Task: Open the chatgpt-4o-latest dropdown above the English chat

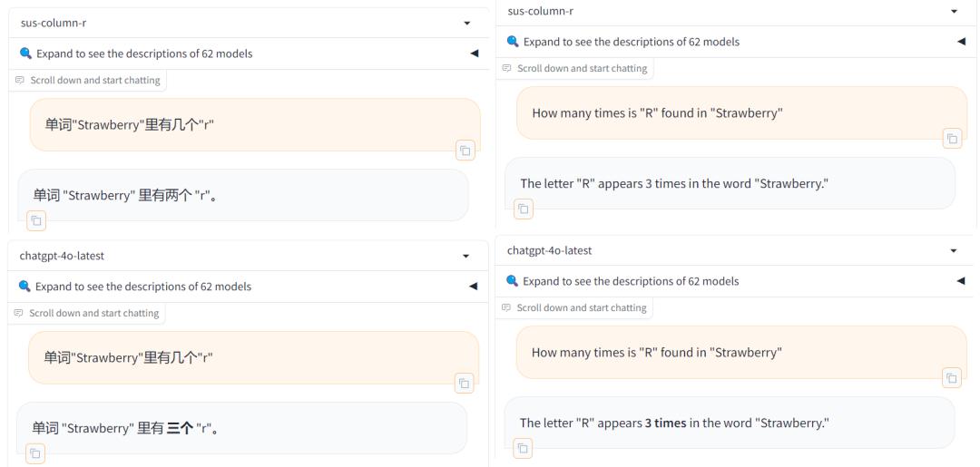Action: (953, 250)
